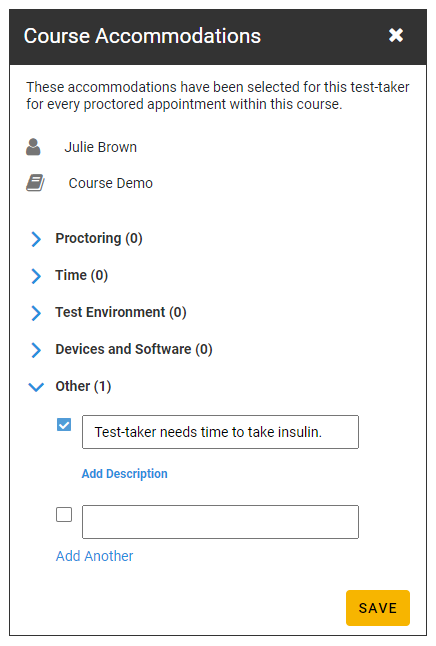Screen dimensions: 436x646
Task: Expand the Test Environment chevron arrow
Action: coord(36,313)
